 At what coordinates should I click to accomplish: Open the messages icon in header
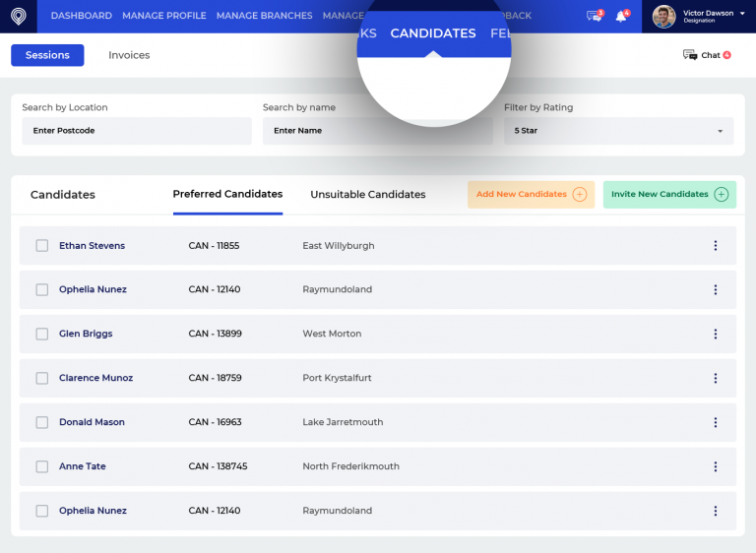pyautogui.click(x=594, y=16)
